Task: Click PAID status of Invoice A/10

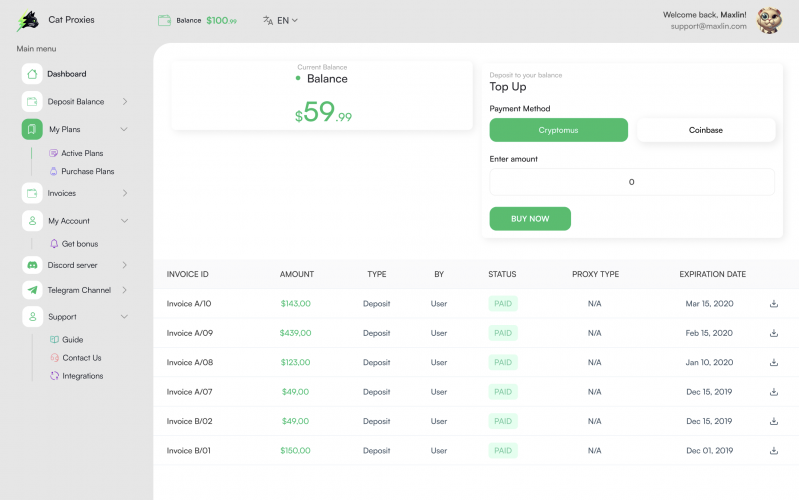Action: click(x=503, y=304)
